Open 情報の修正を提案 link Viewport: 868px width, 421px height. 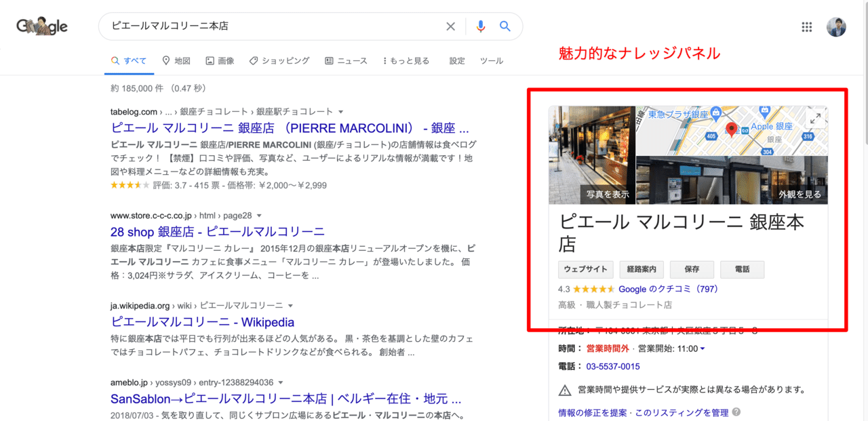pos(593,412)
